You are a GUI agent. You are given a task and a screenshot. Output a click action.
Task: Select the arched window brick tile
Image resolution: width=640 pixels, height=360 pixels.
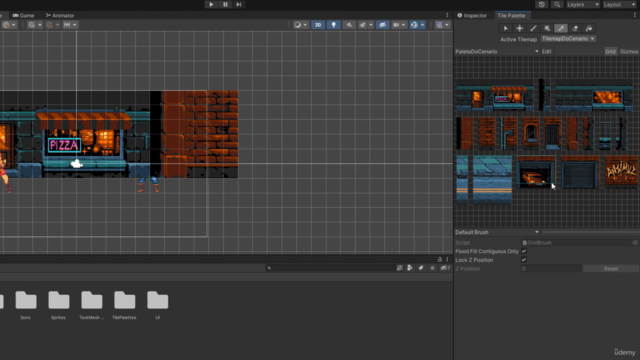[x=531, y=133]
